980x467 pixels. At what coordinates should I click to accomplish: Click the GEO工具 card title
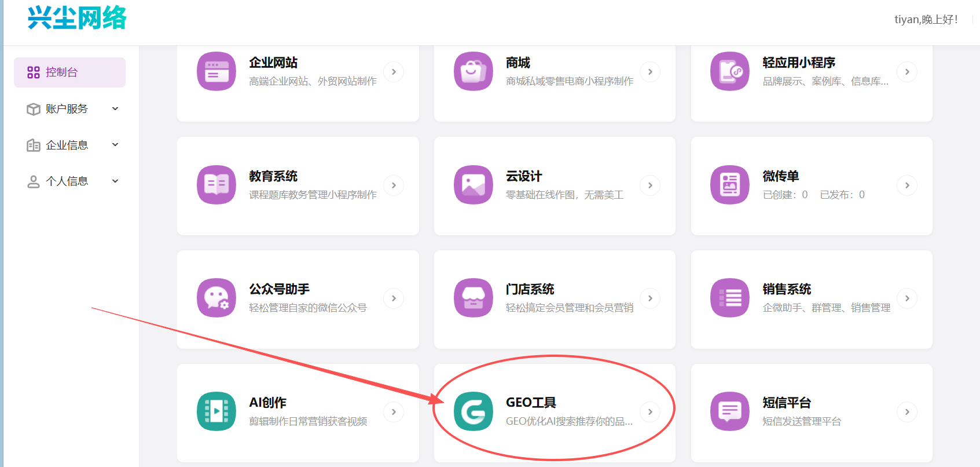tap(531, 403)
